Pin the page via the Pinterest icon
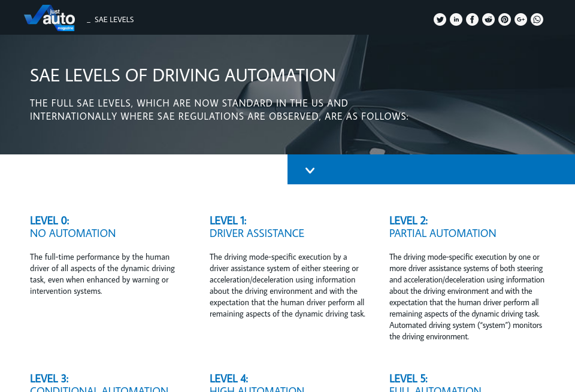Image resolution: width=575 pixels, height=392 pixels. [x=504, y=19]
